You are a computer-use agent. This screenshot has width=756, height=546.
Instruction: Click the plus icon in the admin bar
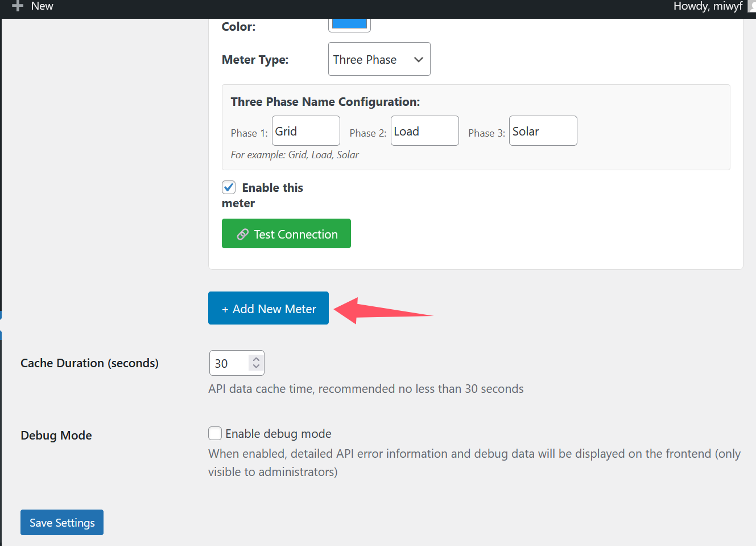pyautogui.click(x=18, y=6)
